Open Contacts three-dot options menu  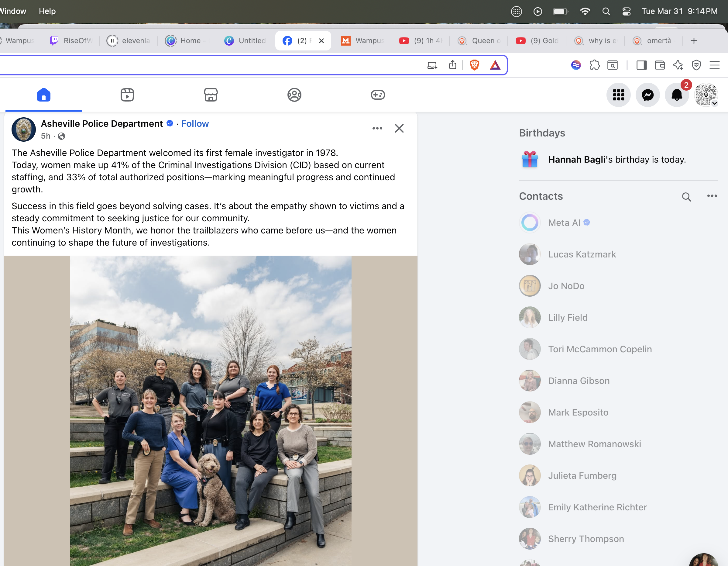point(712,196)
